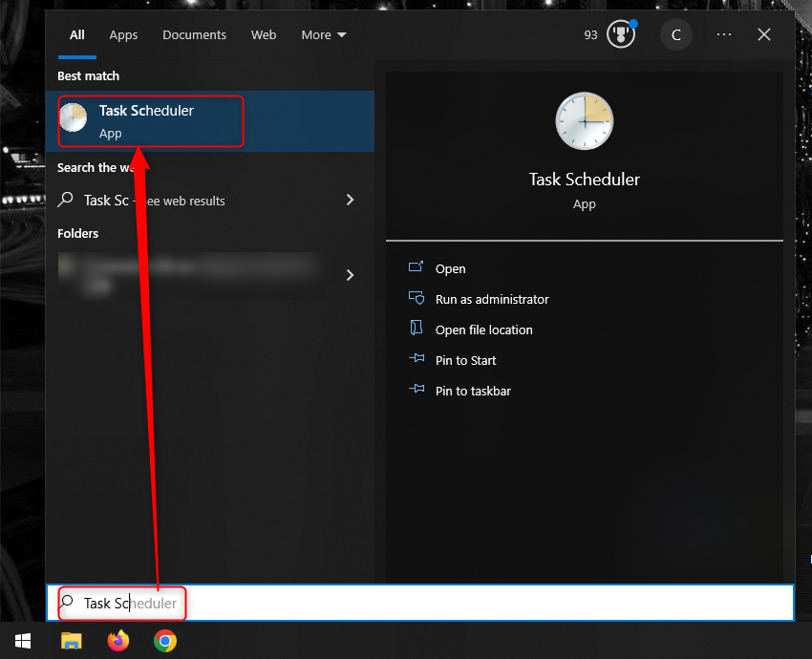Image resolution: width=812 pixels, height=659 pixels.
Task: Switch to the Documents tab
Action: (194, 35)
